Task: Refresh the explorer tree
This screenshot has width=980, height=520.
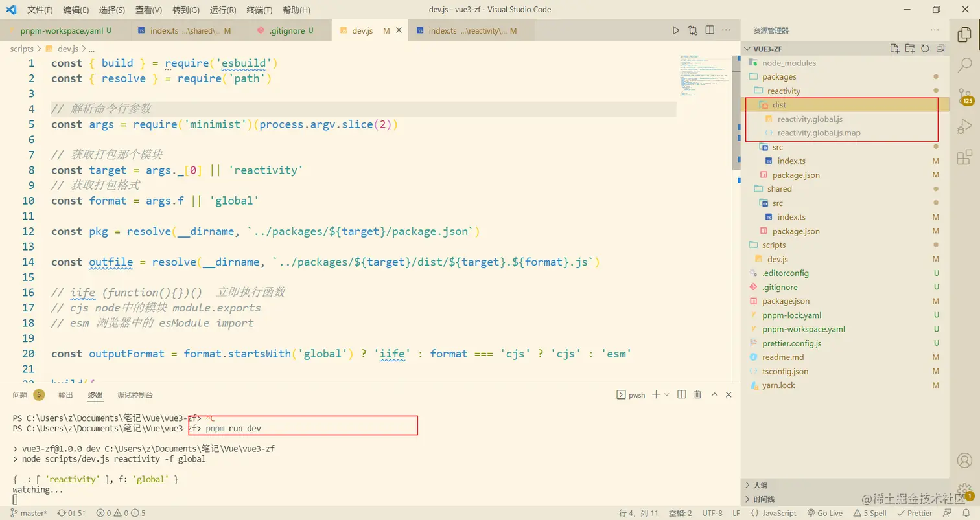Action: [x=925, y=49]
